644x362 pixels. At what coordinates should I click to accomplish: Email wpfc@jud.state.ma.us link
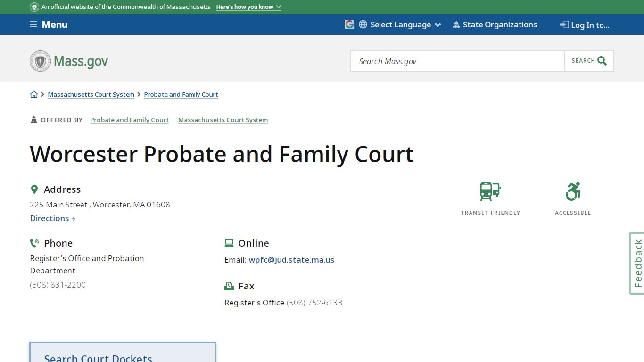click(x=291, y=260)
